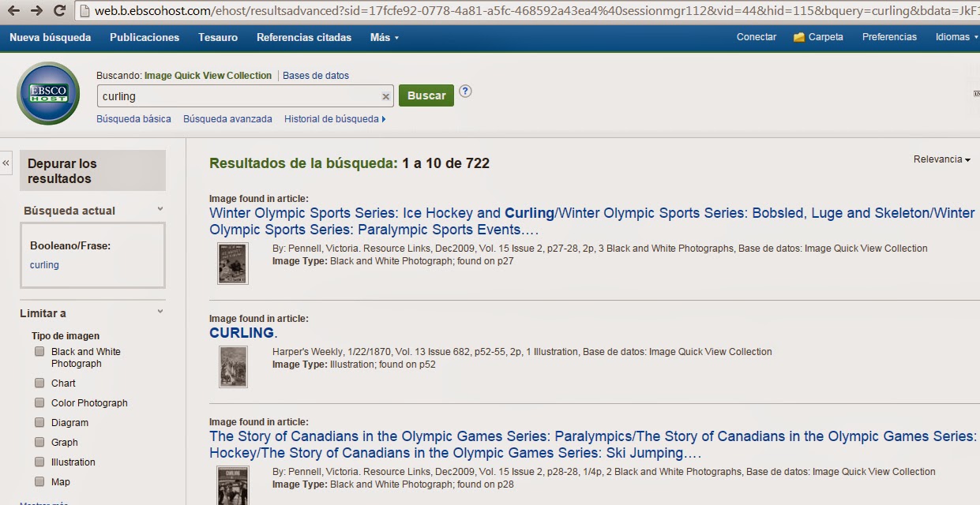
Task: Open Referencias citadas from the menu bar
Action: 304,36
